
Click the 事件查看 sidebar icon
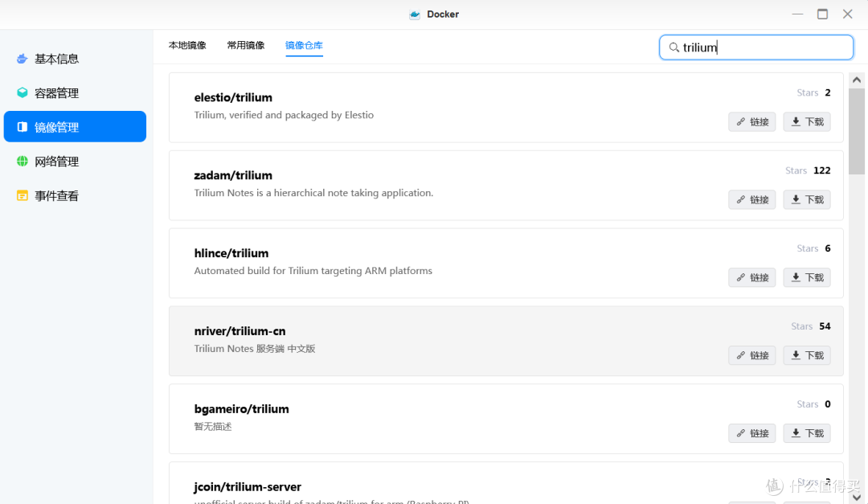(x=23, y=195)
